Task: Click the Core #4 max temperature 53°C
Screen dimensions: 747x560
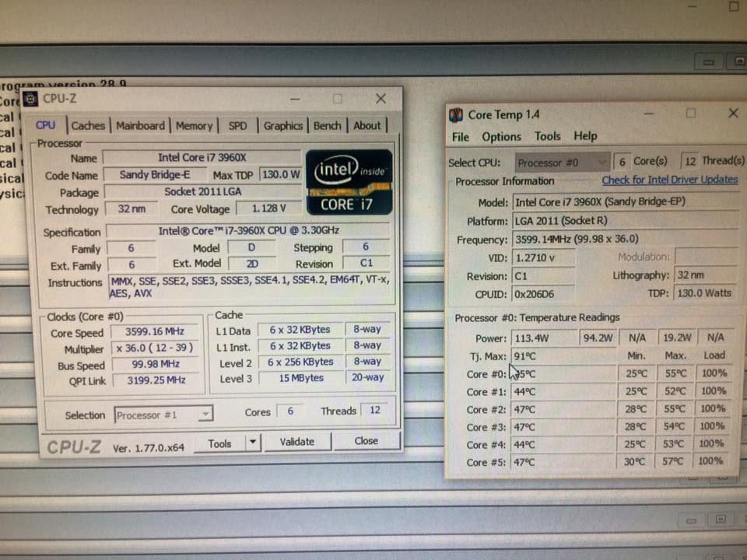Action: [x=674, y=444]
